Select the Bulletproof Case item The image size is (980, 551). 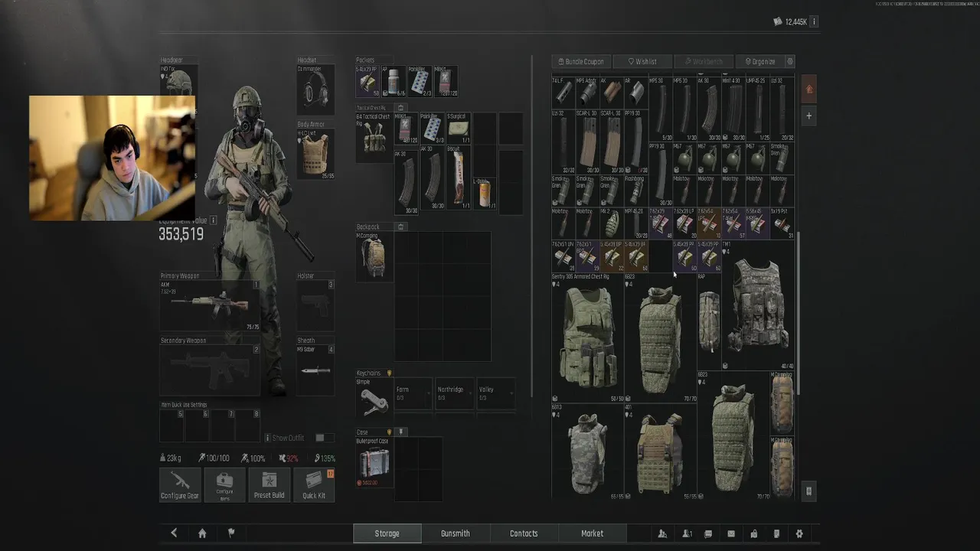(374, 462)
